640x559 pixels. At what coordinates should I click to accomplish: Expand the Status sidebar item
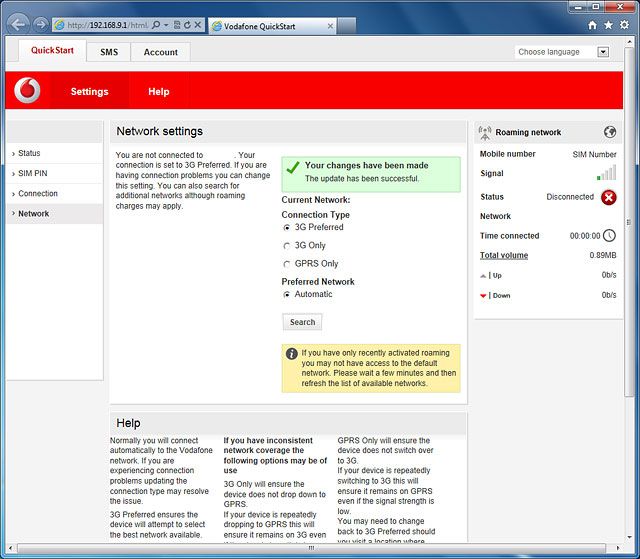tap(29, 153)
